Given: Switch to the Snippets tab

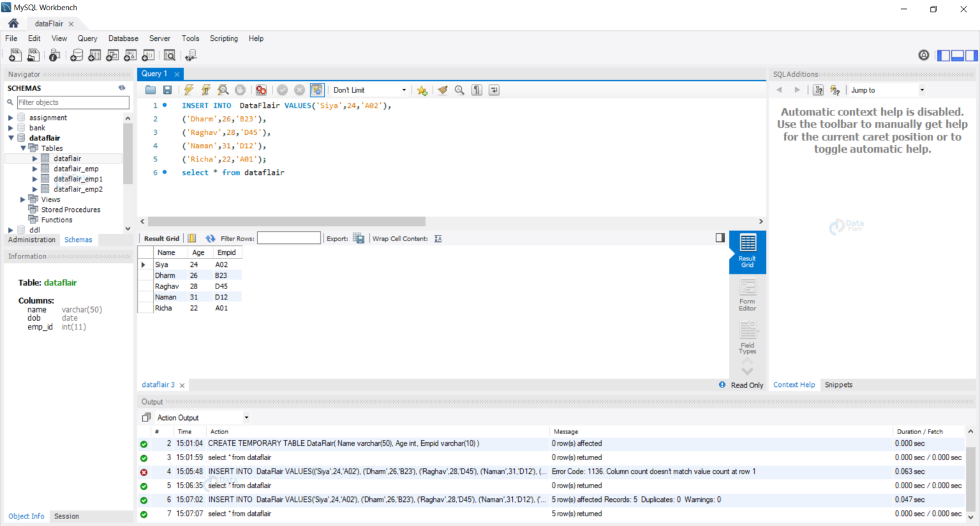Looking at the screenshot, I should [838, 385].
